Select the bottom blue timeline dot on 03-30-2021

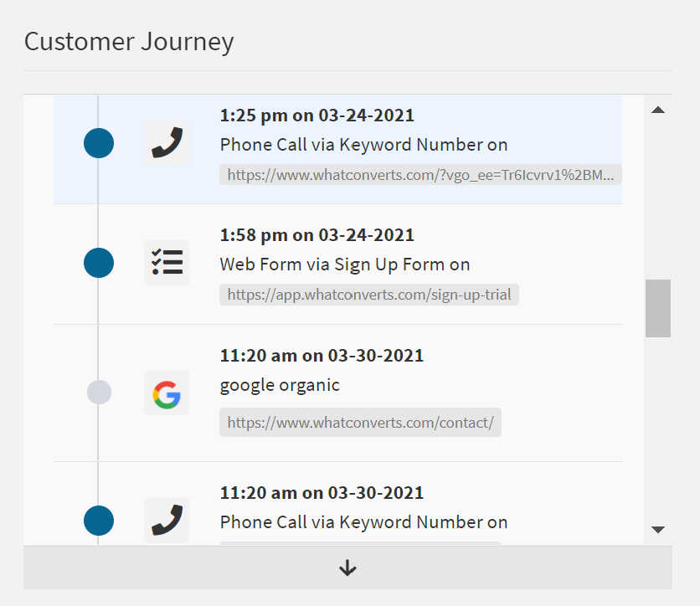pyautogui.click(x=99, y=521)
